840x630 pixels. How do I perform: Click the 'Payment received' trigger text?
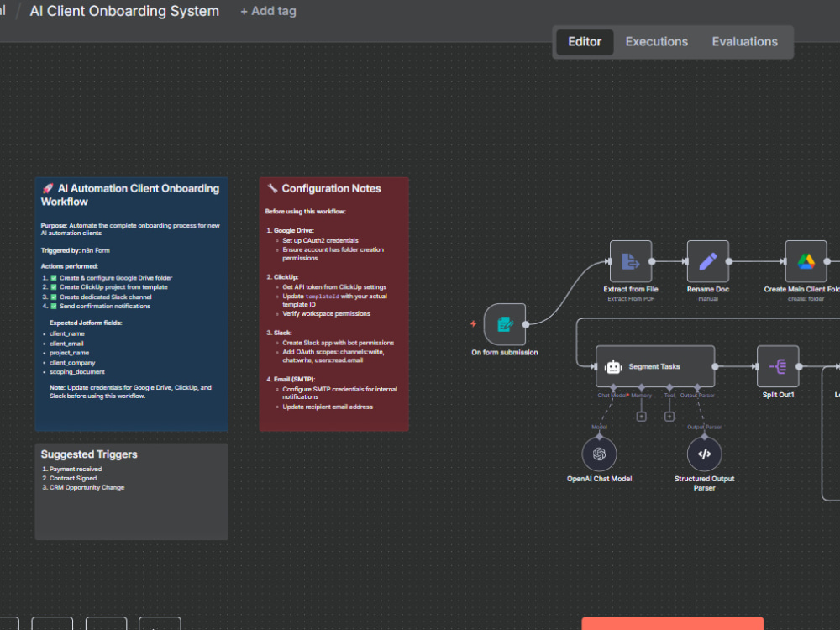pyautogui.click(x=76, y=470)
